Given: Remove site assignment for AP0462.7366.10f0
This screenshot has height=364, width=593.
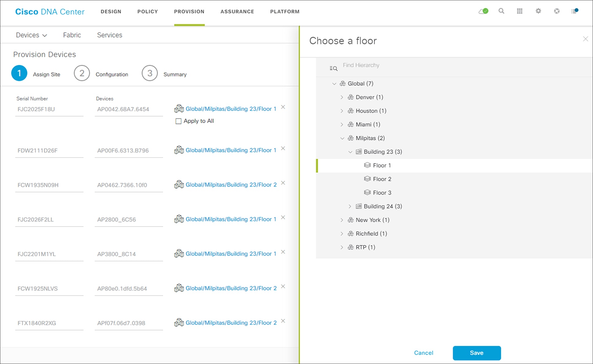Looking at the screenshot, I should 283,183.
